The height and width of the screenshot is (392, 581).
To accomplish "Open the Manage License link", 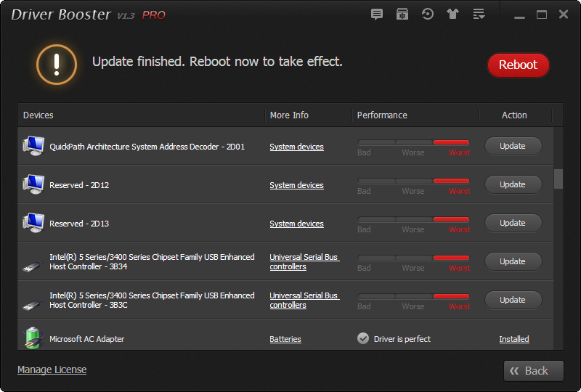I will 52,369.
